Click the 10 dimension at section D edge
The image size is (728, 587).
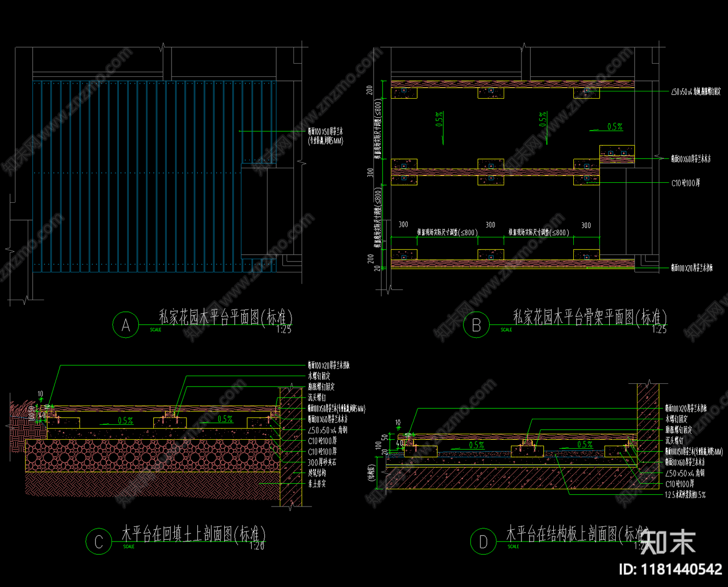pos(398,422)
